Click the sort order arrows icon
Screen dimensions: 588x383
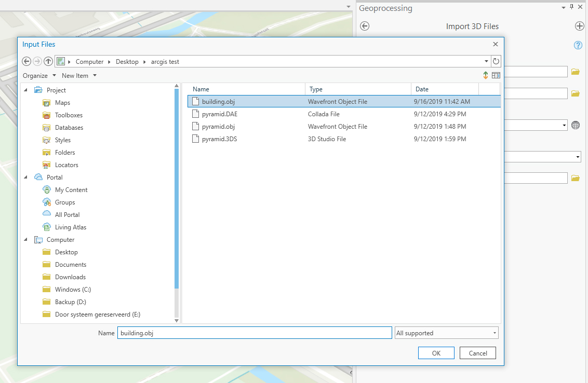(486, 76)
